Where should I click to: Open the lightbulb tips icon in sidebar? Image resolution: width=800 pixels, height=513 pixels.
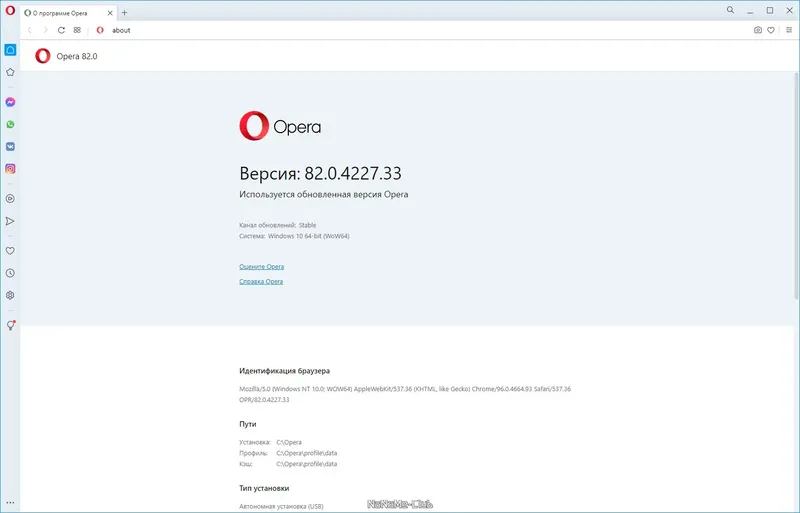(x=10, y=325)
